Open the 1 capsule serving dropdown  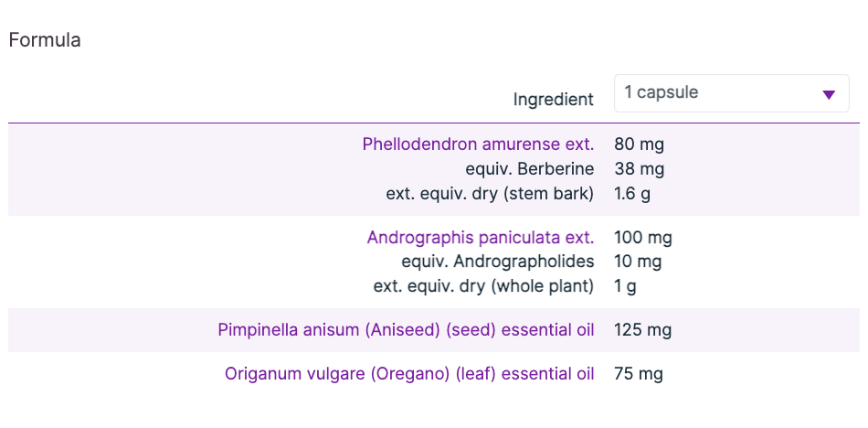731,93
